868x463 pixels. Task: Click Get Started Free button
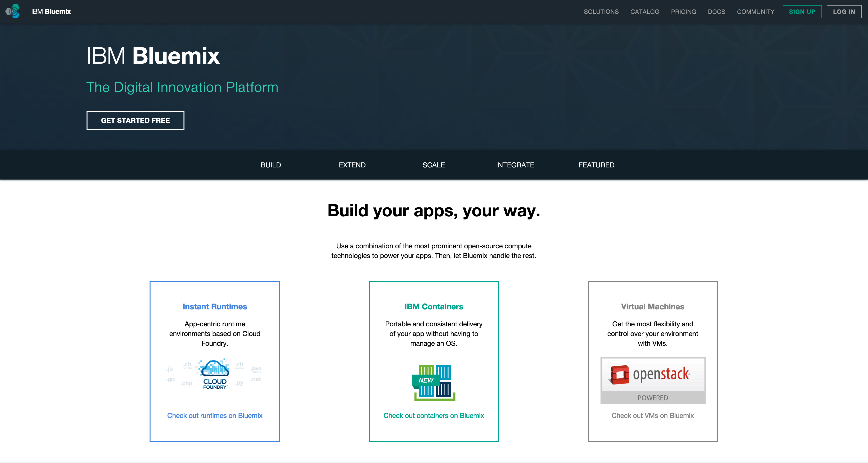coord(135,120)
